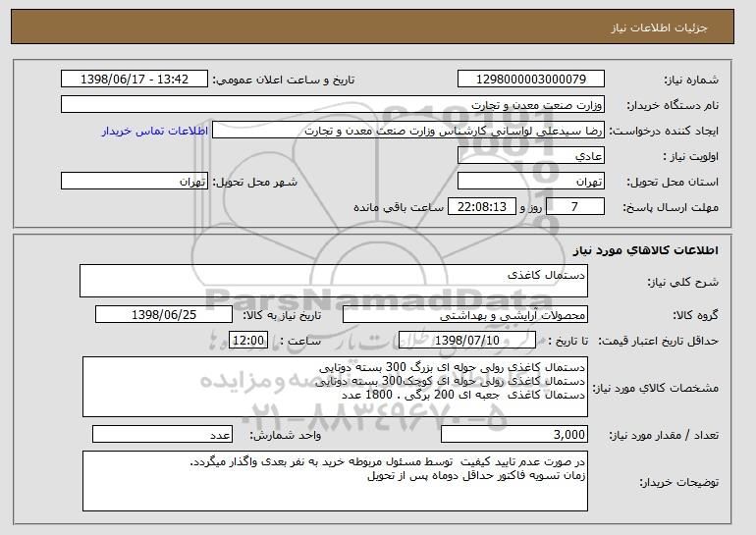This screenshot has height=535, width=756.
Task: Click the label شرح کلی نیاز
Action: point(682,282)
